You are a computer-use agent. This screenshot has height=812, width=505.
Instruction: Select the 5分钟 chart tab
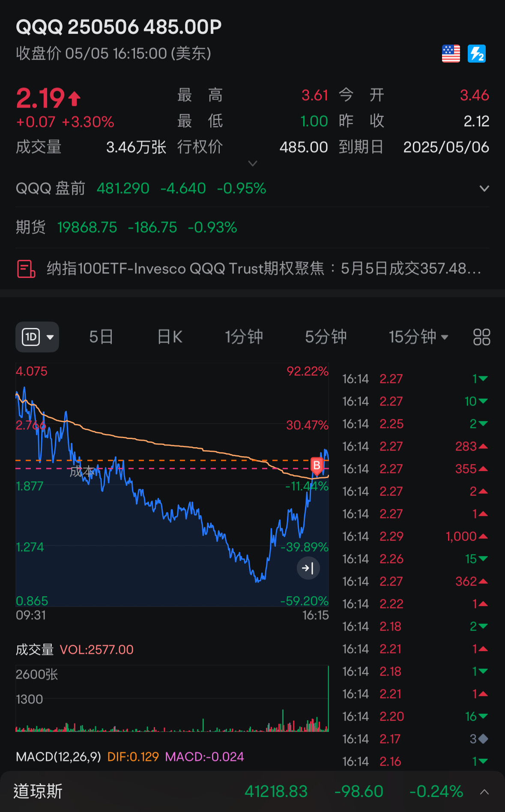[326, 337]
